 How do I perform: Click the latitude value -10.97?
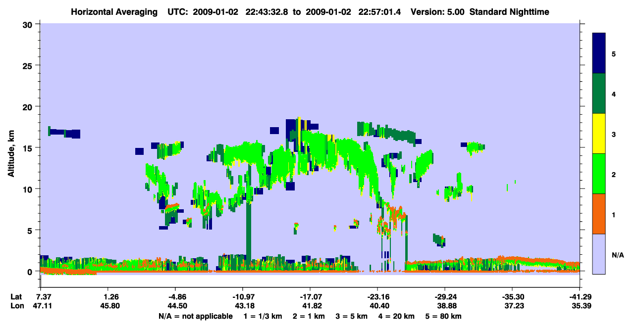tap(243, 297)
